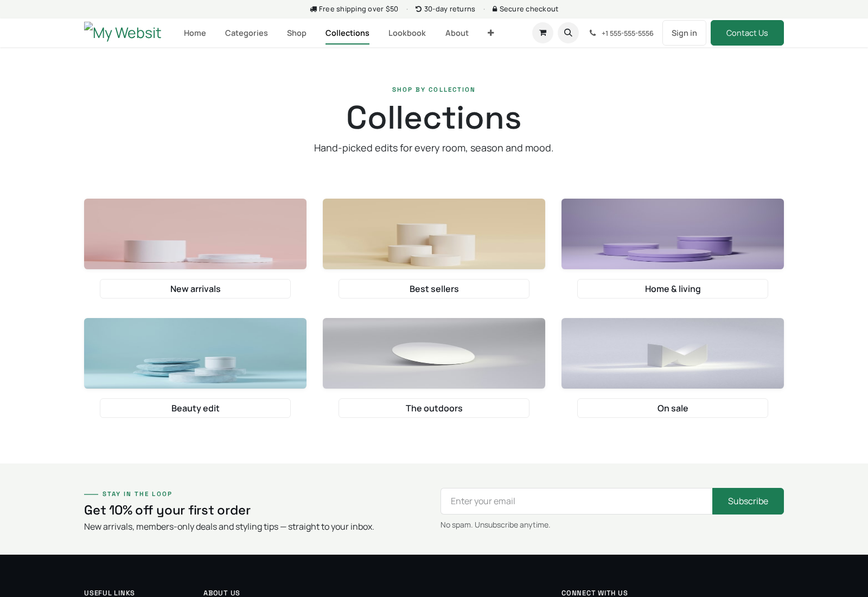
Task: Open the Best sellers collection image
Action: coord(434,234)
